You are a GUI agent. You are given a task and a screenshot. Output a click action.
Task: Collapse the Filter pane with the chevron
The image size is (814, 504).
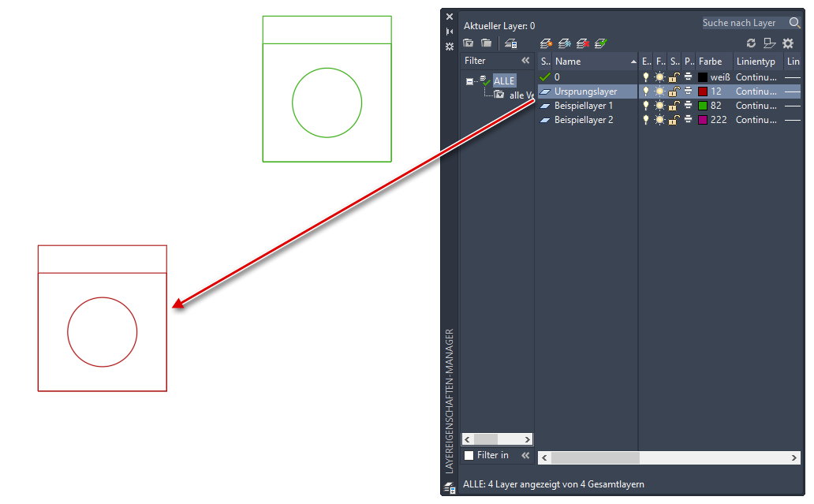(525, 60)
